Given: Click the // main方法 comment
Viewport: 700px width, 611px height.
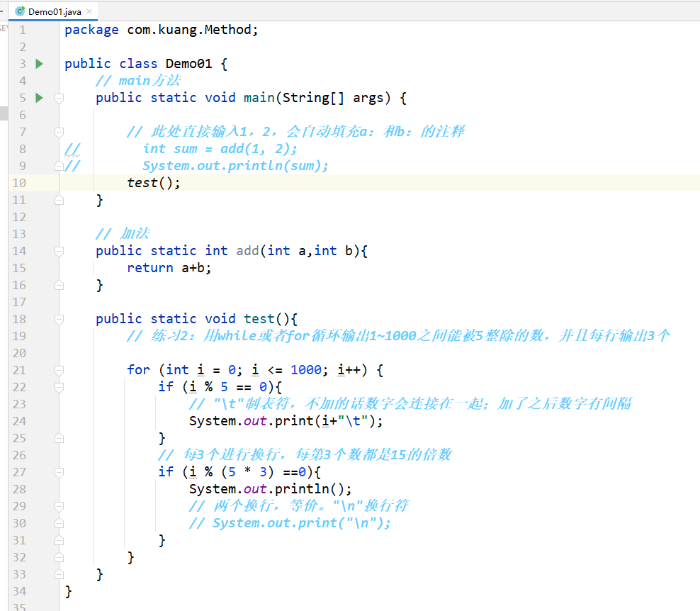Looking at the screenshot, I should pos(138,81).
